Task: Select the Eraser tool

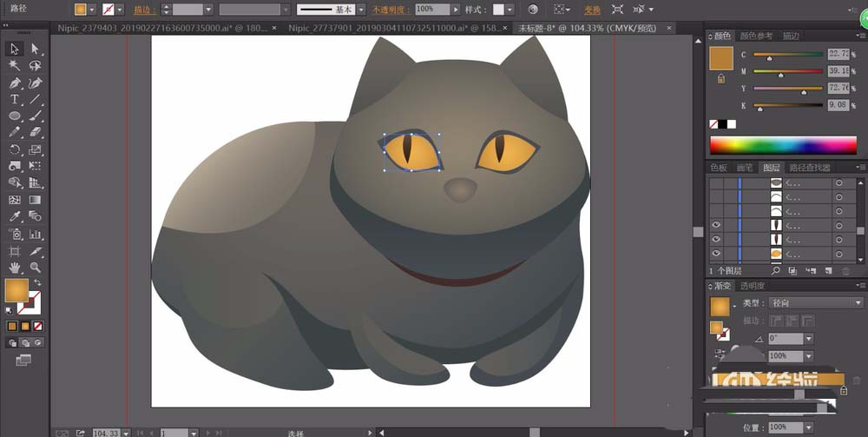Action: [x=35, y=132]
